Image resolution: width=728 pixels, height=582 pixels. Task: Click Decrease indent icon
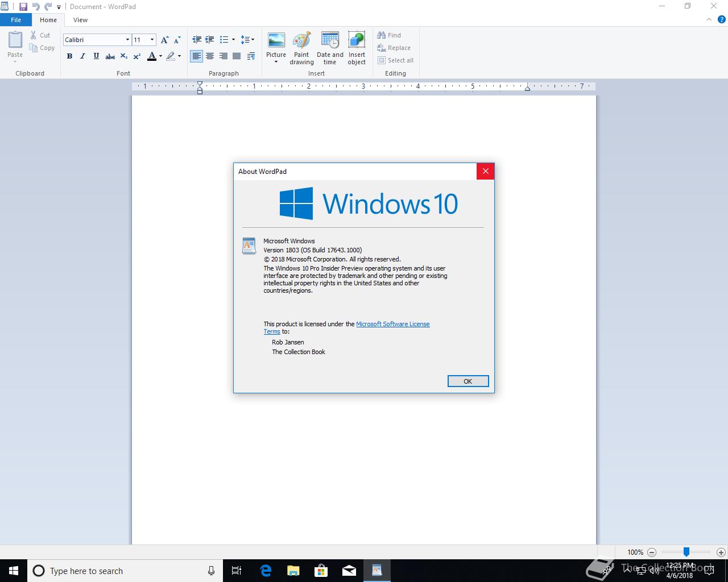click(x=197, y=40)
